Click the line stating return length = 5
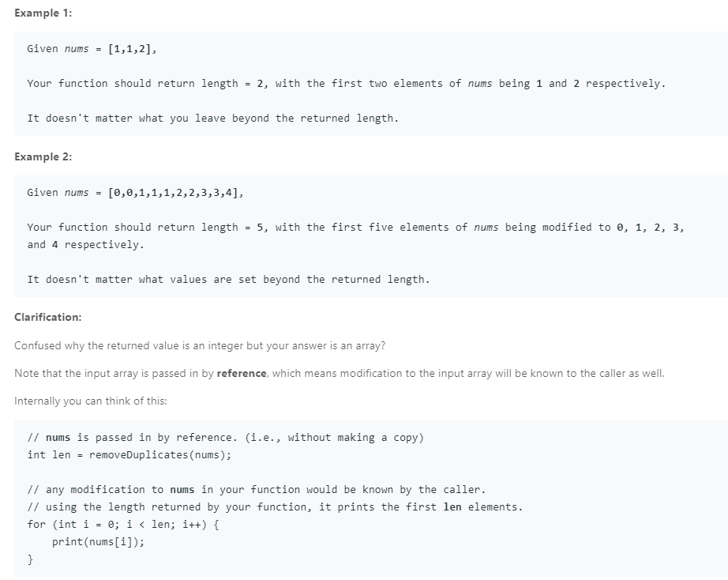 tap(355, 228)
